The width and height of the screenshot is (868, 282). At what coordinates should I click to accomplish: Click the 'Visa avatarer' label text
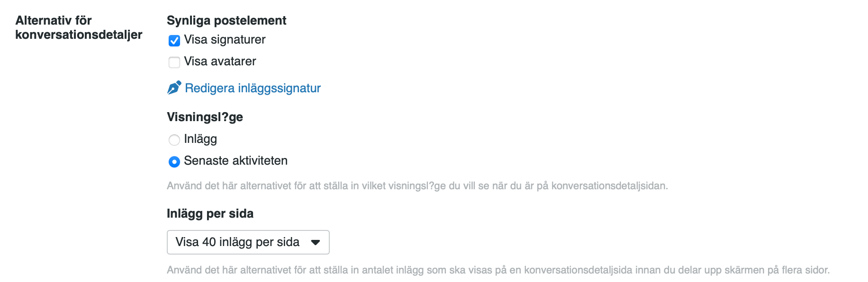tap(220, 62)
